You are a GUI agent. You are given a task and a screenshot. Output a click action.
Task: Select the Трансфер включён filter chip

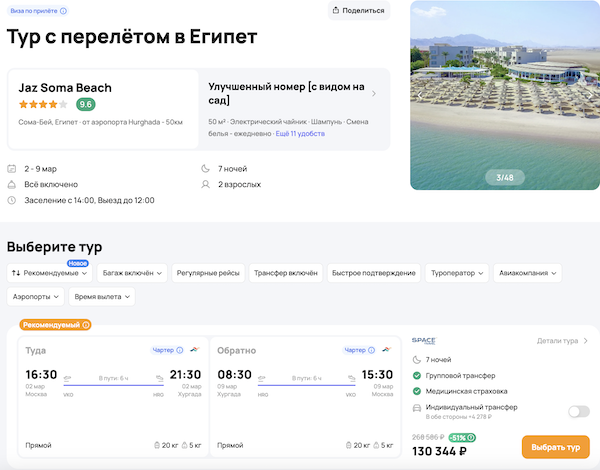coord(285,272)
